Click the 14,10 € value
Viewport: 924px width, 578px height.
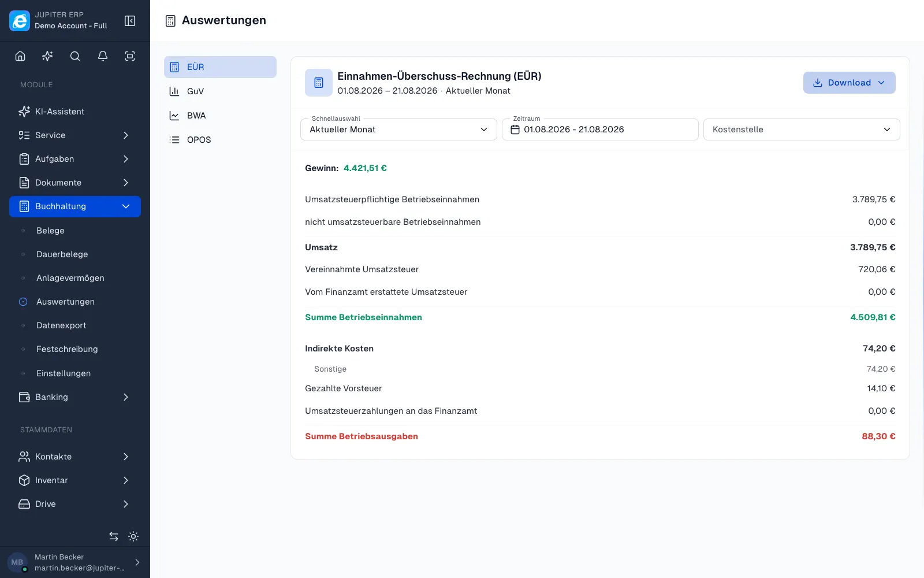[x=881, y=388]
